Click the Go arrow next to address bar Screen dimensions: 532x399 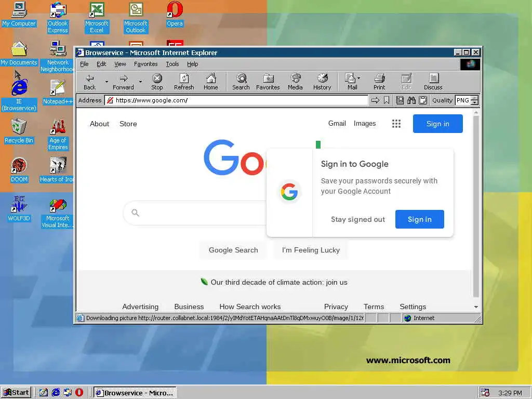(375, 100)
